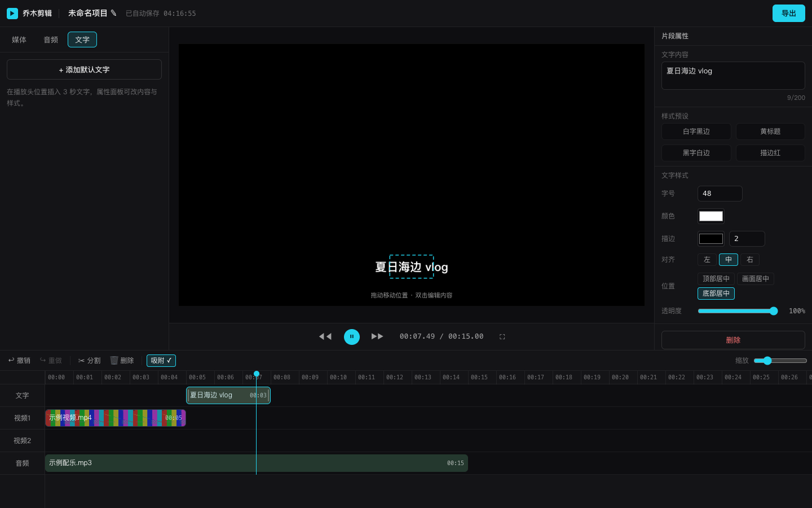Click the rewind playback icon
This screenshot has width=812, height=508.
(x=325, y=336)
